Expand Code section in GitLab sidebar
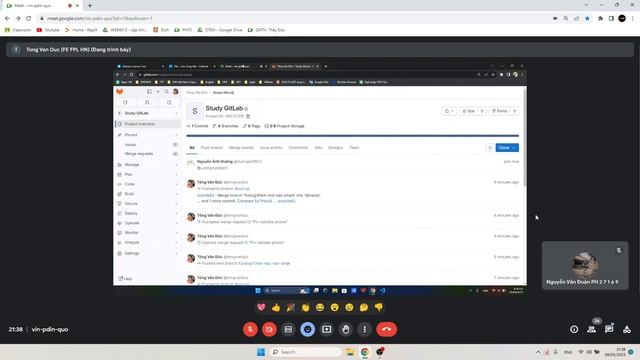Viewport: 640px width, 360px height. click(x=148, y=184)
